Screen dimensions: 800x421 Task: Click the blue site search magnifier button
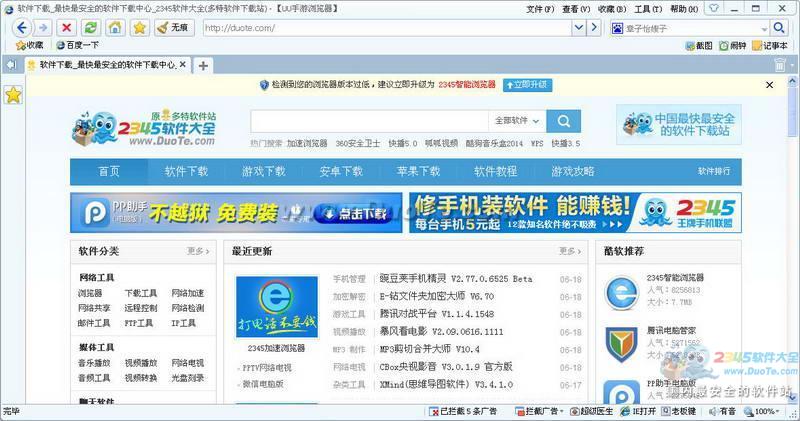click(x=563, y=121)
